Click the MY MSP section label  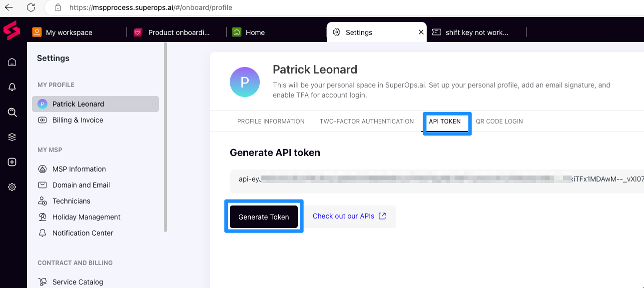tap(50, 150)
